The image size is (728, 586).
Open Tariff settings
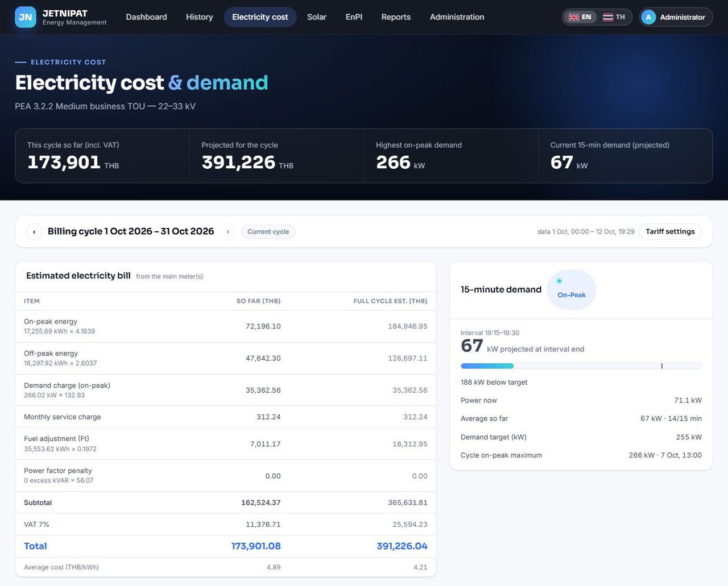(x=670, y=231)
